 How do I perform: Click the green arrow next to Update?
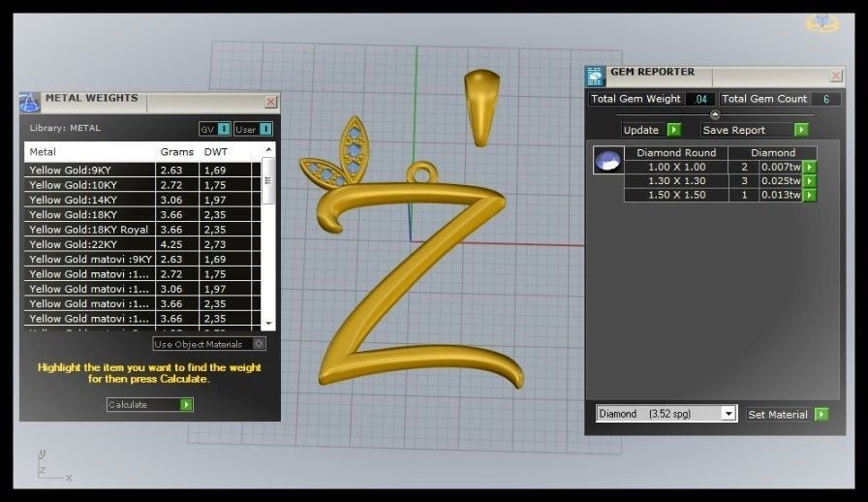[x=673, y=130]
